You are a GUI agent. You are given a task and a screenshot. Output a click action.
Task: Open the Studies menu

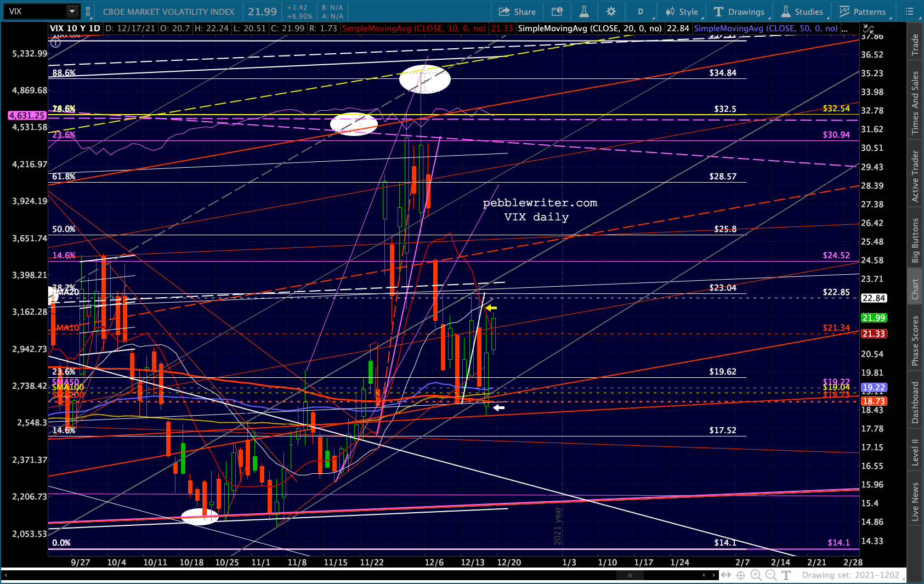802,12
